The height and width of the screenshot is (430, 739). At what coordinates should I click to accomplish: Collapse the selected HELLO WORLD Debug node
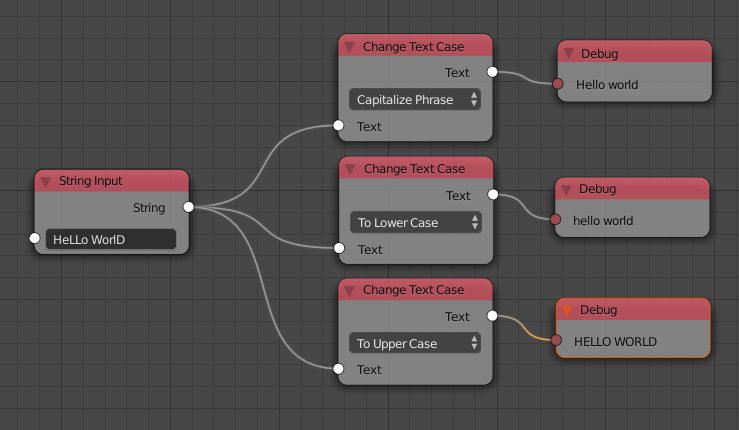(567, 310)
